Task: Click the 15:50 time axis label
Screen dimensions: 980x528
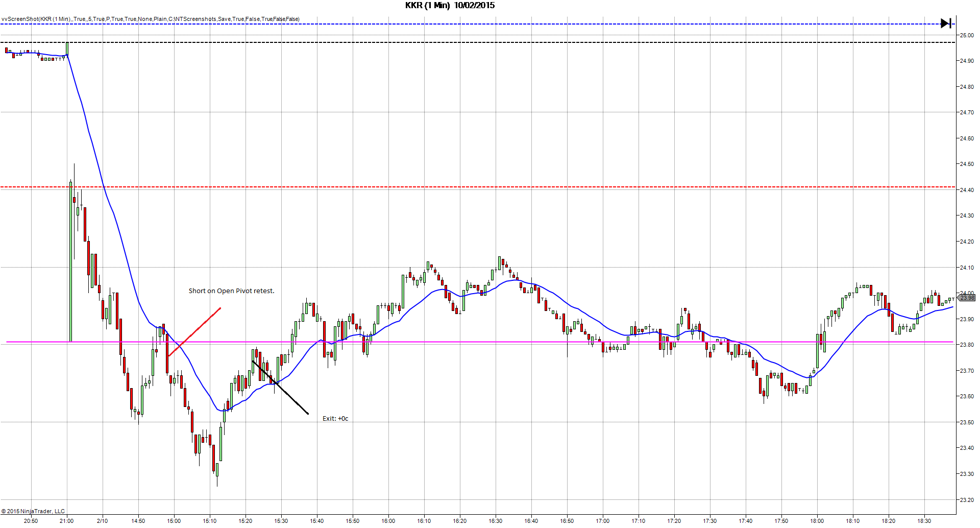Action: (352, 521)
